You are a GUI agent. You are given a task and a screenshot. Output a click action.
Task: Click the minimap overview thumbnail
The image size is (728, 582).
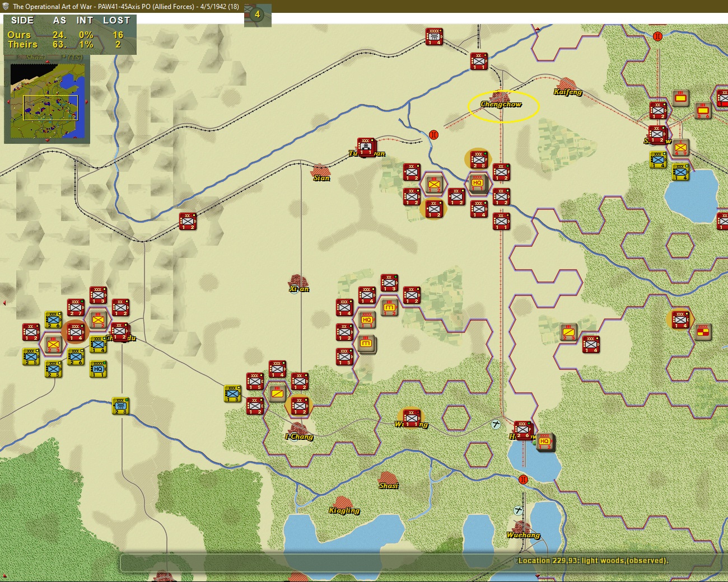pyautogui.click(x=48, y=101)
